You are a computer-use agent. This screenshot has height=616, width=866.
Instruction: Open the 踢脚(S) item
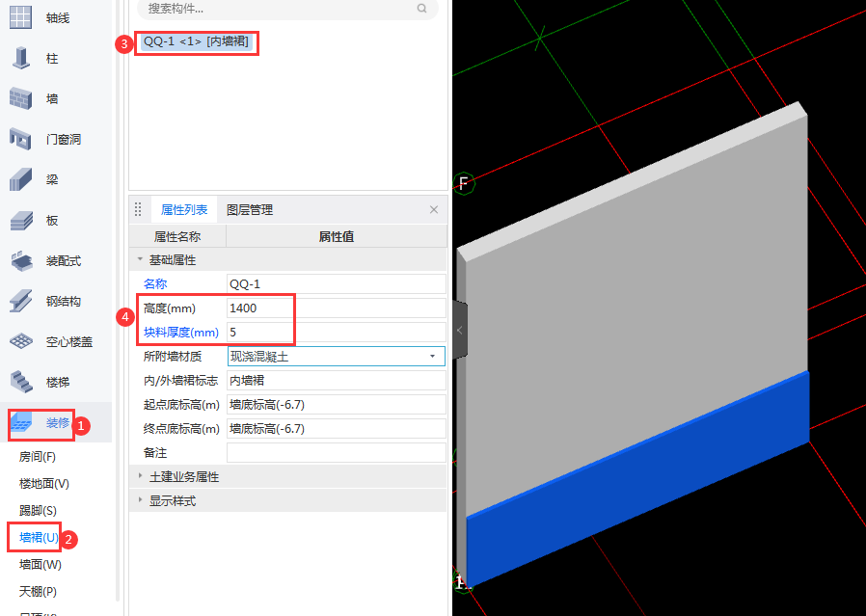[39, 511]
